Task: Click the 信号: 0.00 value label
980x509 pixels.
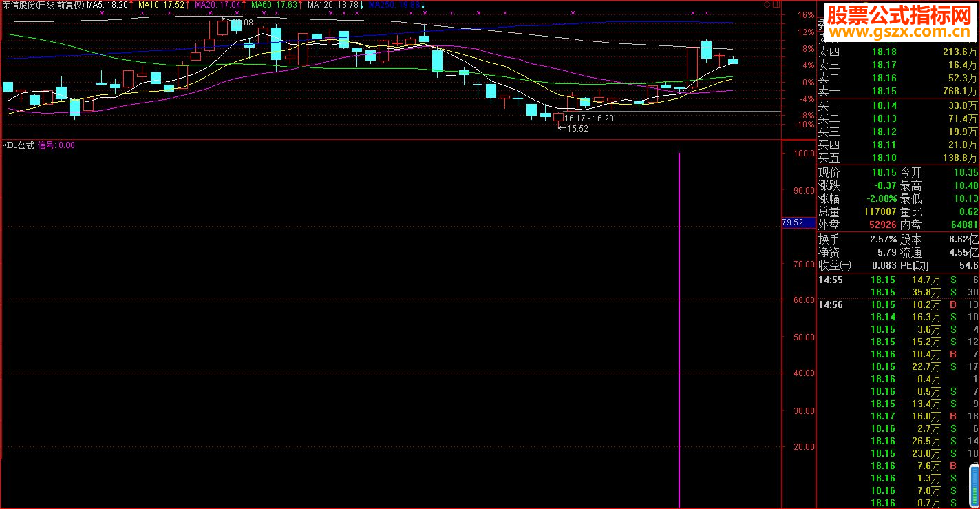Action: (x=56, y=145)
